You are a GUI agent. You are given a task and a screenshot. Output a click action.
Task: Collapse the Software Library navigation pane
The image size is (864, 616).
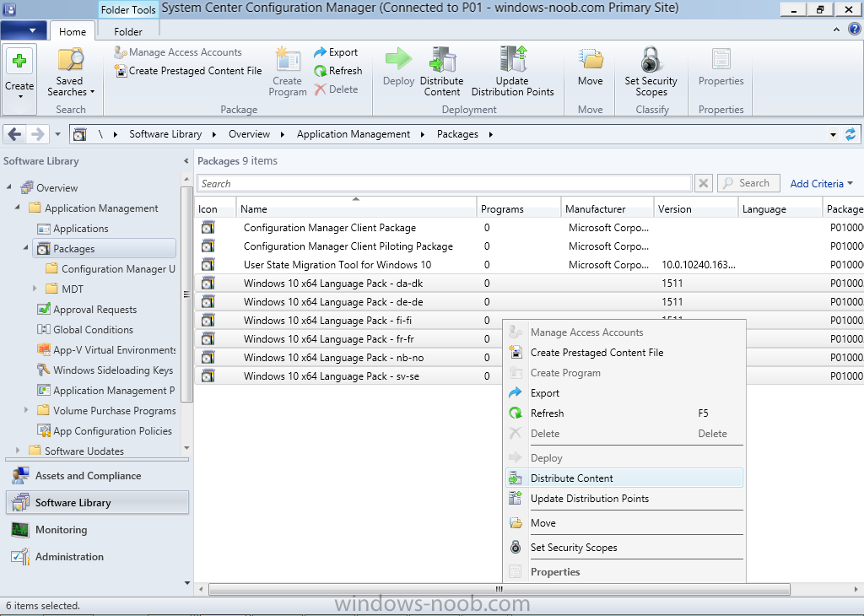click(x=186, y=161)
